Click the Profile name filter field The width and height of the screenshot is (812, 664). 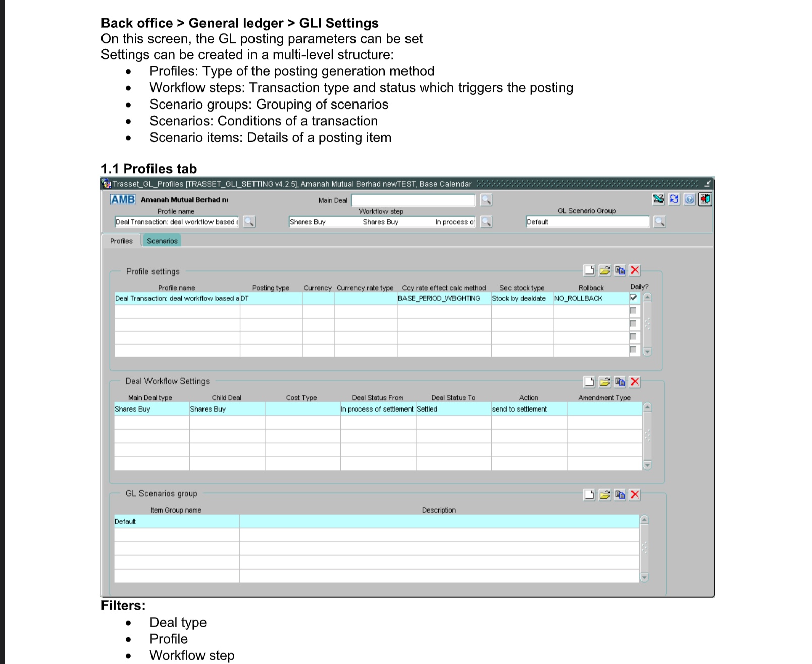pos(177,222)
